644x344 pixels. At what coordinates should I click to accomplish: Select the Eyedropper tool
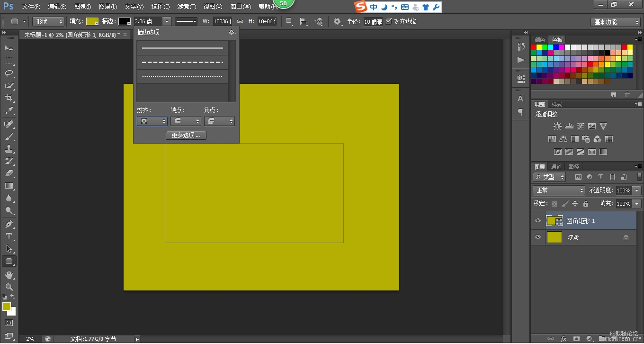(x=9, y=111)
